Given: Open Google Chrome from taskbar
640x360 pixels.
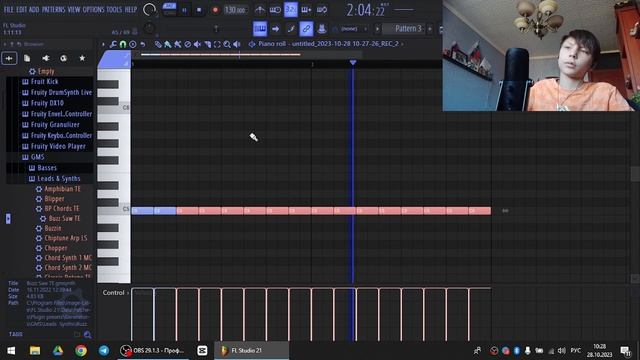Looking at the screenshot, I should tap(81, 351).
